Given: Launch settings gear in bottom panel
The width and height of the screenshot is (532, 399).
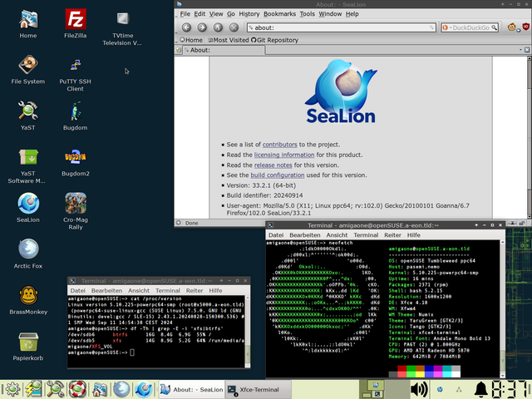Looking at the screenshot, I should [12, 389].
